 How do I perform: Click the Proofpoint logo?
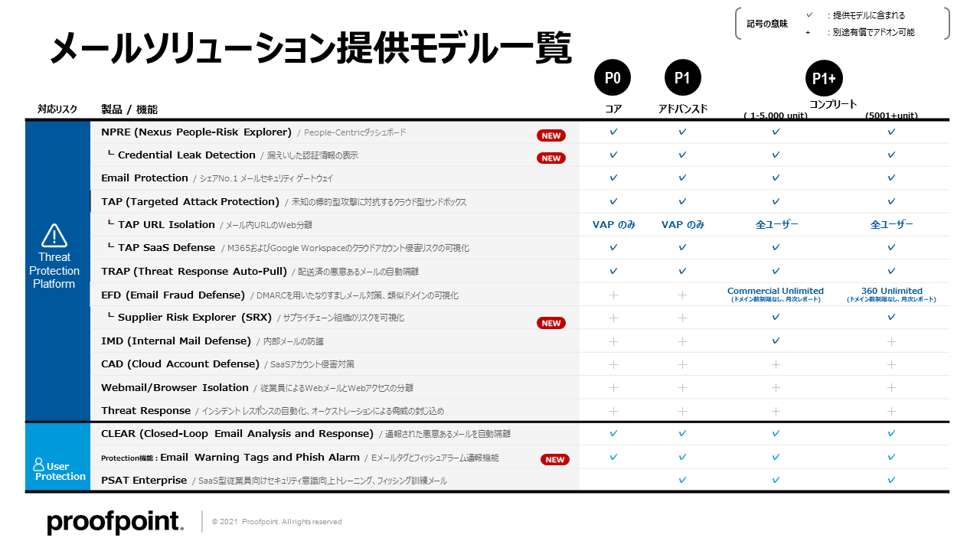116,522
